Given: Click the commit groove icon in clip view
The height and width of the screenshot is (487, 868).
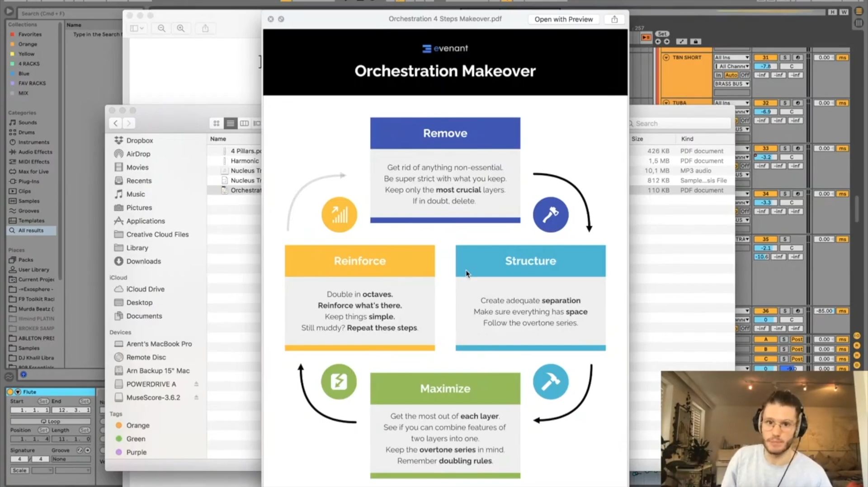Looking at the screenshot, I should click(87, 450).
